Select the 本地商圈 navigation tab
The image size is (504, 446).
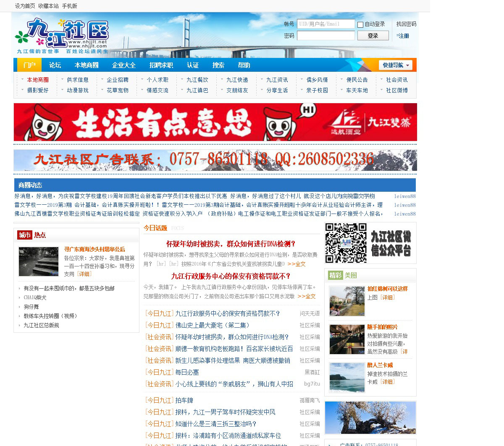click(x=87, y=65)
